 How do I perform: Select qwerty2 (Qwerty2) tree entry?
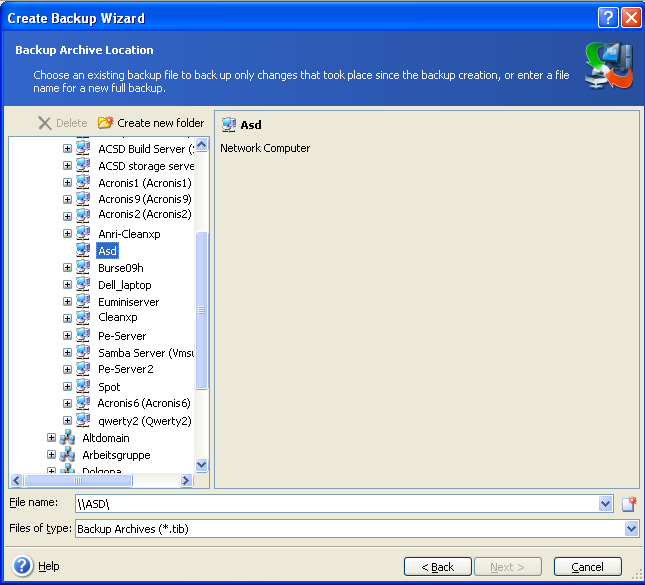pyautogui.click(x=145, y=421)
